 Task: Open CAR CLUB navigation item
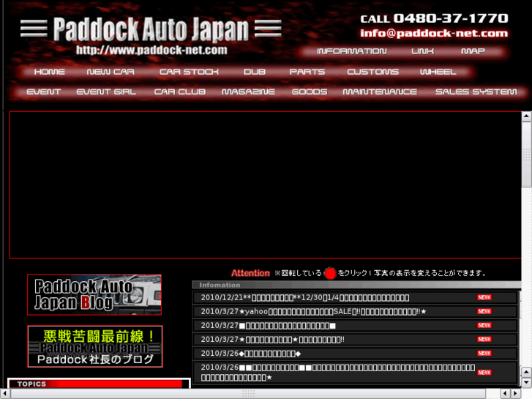click(x=180, y=92)
